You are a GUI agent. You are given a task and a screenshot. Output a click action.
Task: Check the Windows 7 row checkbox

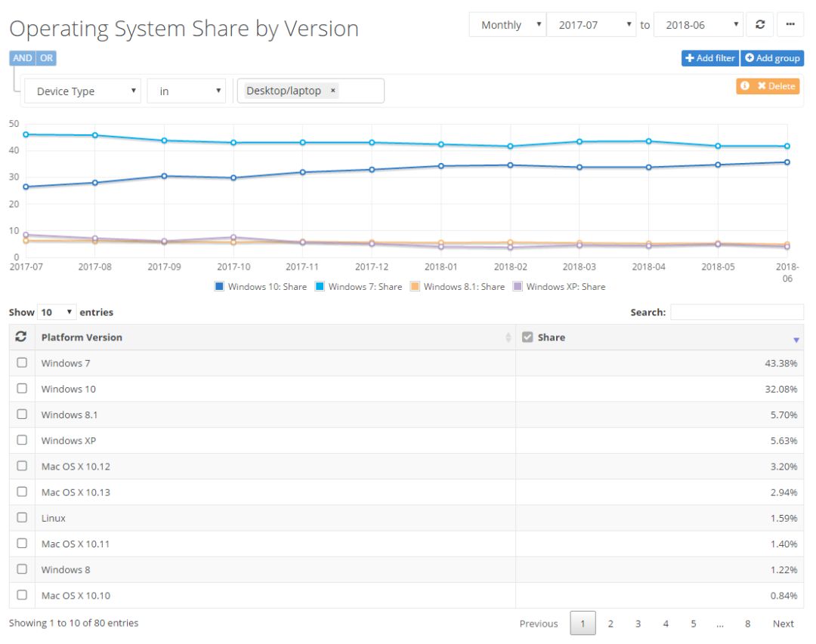point(22,362)
